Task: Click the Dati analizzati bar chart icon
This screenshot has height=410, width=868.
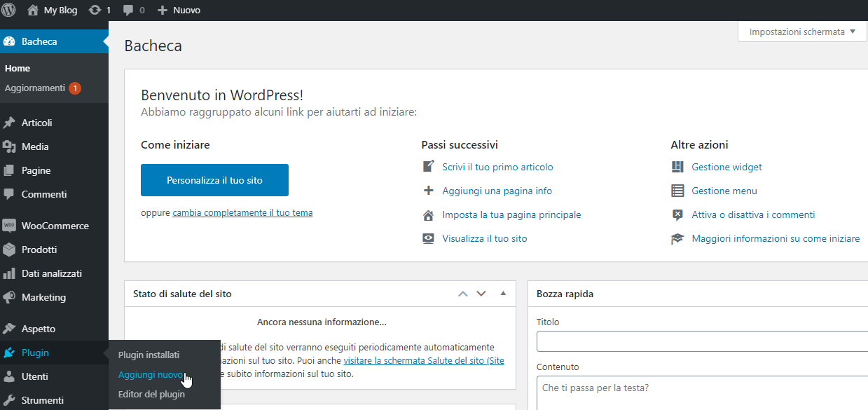Action: pyautogui.click(x=9, y=273)
